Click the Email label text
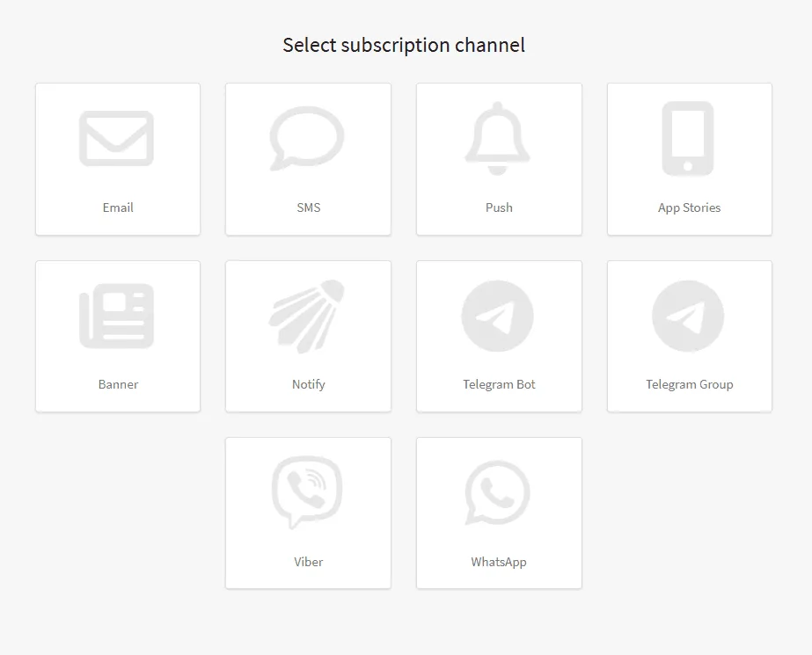This screenshot has width=812, height=655. (118, 207)
